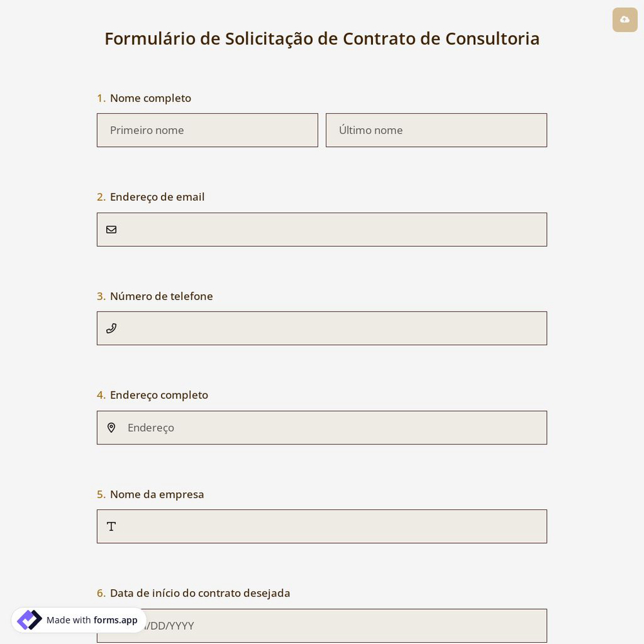Click the Endereço de email question label

[x=157, y=196]
